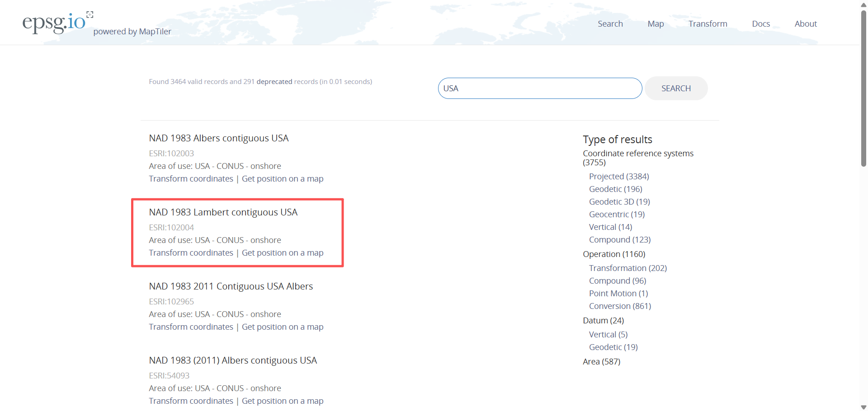Screen dimensions: 868x411
Task: Click the epsg.io logo
Action: (54, 22)
